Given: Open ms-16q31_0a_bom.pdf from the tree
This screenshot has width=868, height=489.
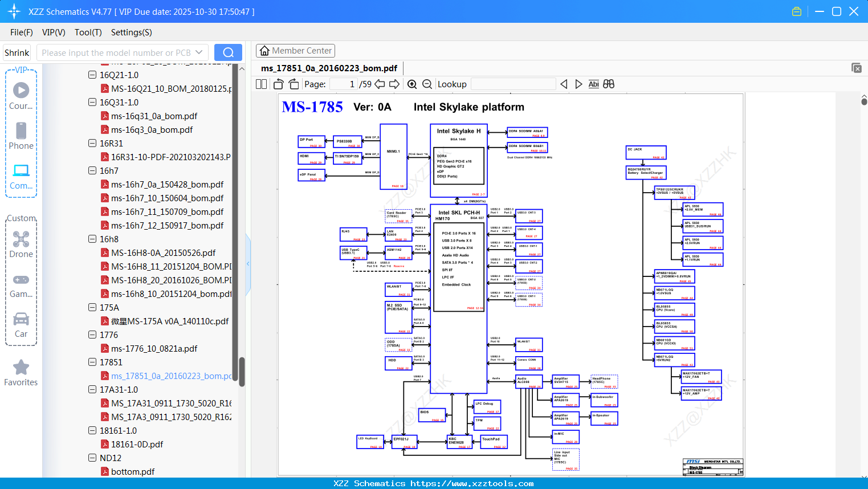Looking at the screenshot, I should pos(154,116).
